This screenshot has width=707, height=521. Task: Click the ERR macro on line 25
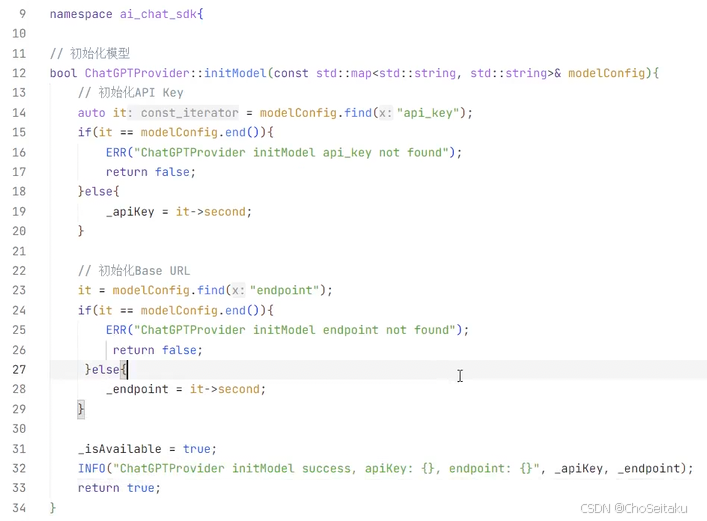[x=116, y=330]
